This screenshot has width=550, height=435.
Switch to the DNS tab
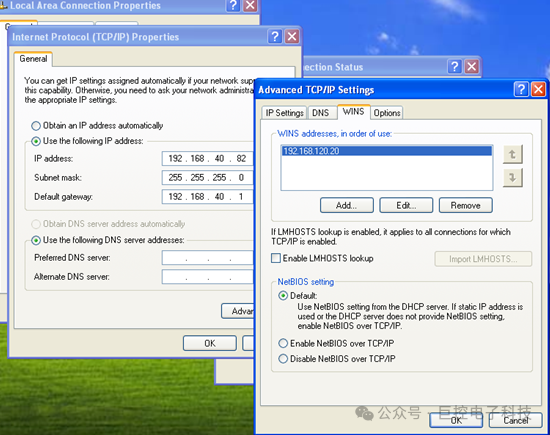click(x=320, y=113)
